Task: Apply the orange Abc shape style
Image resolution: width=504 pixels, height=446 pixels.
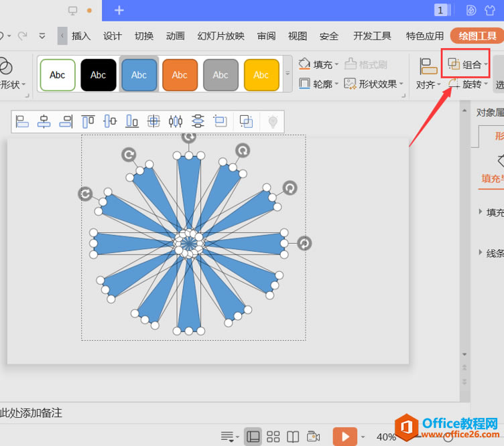Action: coord(180,75)
